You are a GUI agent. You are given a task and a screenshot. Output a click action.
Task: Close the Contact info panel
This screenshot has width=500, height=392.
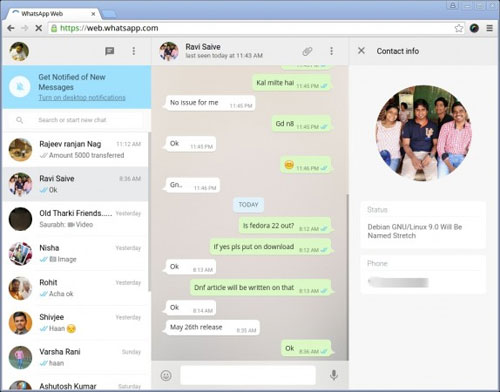tap(361, 51)
